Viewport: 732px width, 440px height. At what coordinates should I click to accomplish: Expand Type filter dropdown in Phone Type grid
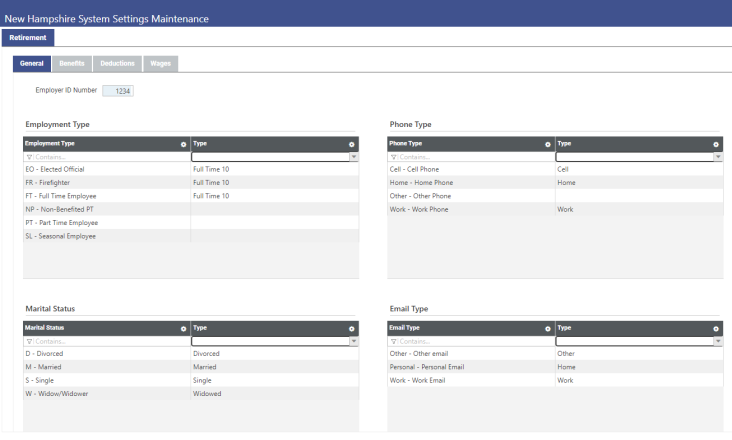[x=717, y=157]
